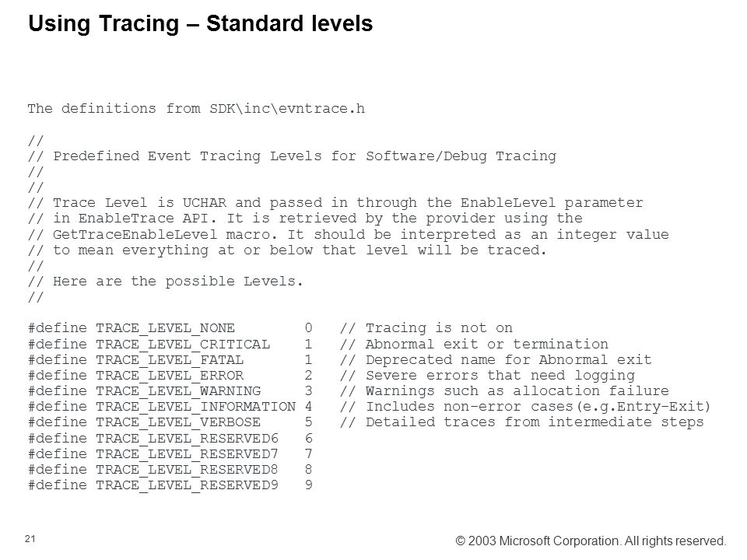Click the TRACE_LEVEL_RESERVED6 identifier

[x=187, y=439]
